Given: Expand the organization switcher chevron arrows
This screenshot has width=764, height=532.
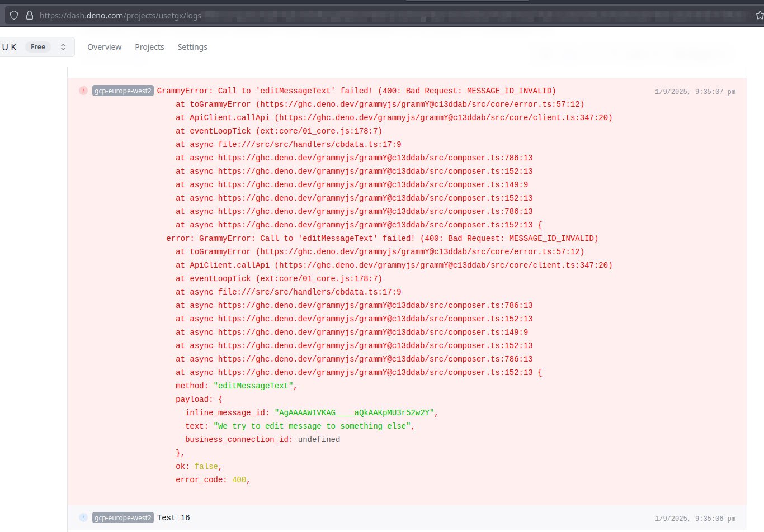Looking at the screenshot, I should (x=63, y=47).
